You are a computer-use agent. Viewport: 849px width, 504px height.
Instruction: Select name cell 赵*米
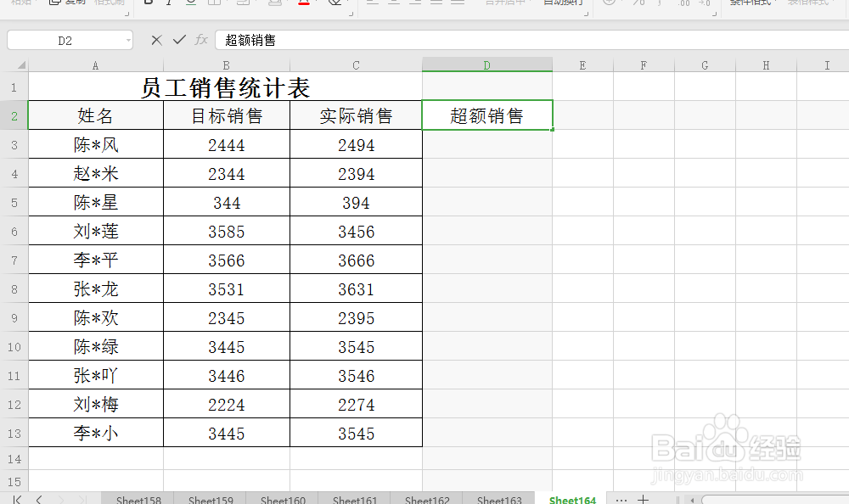(95, 173)
